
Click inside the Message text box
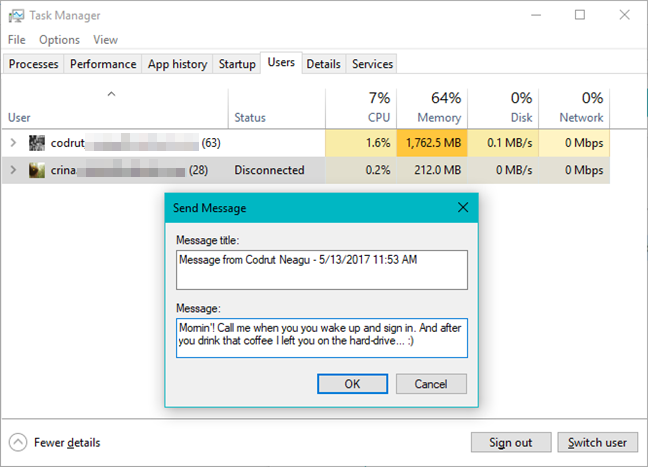click(x=322, y=338)
